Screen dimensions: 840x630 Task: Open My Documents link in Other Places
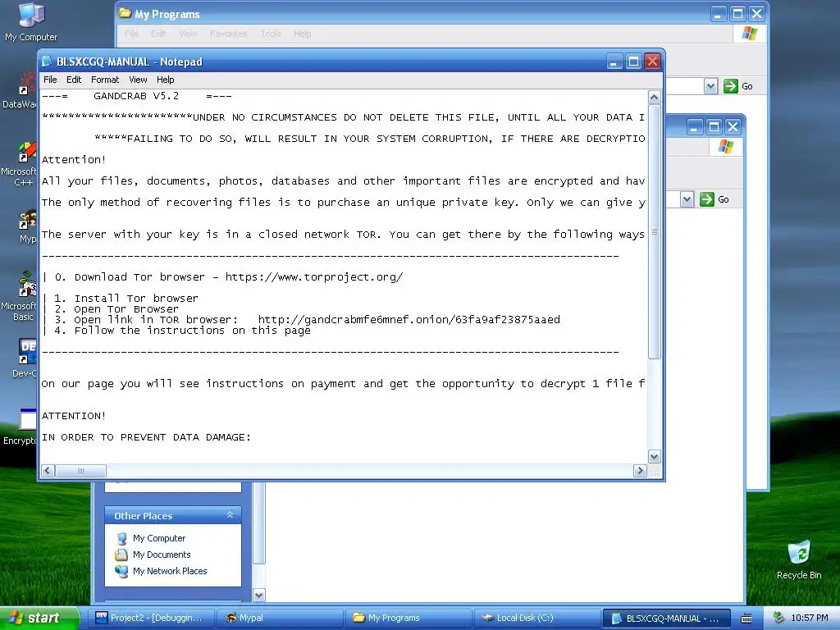click(162, 555)
